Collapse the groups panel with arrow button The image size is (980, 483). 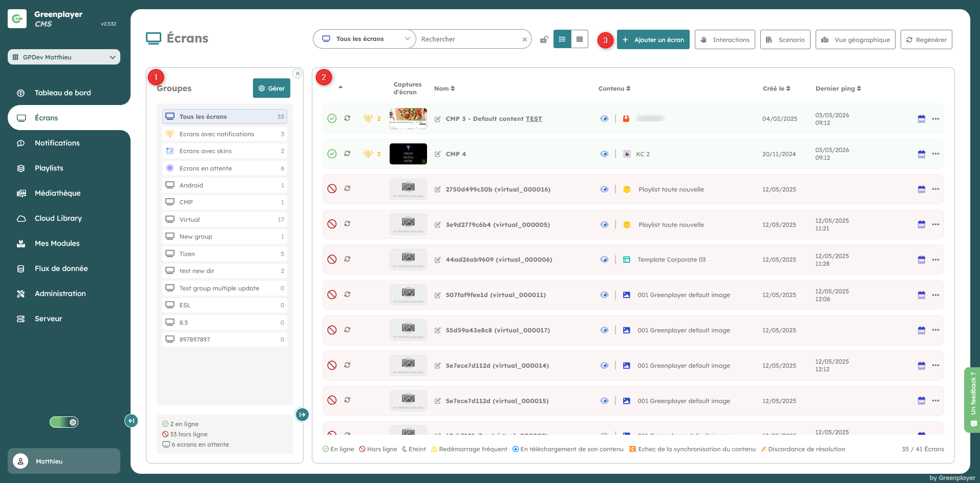tap(302, 414)
